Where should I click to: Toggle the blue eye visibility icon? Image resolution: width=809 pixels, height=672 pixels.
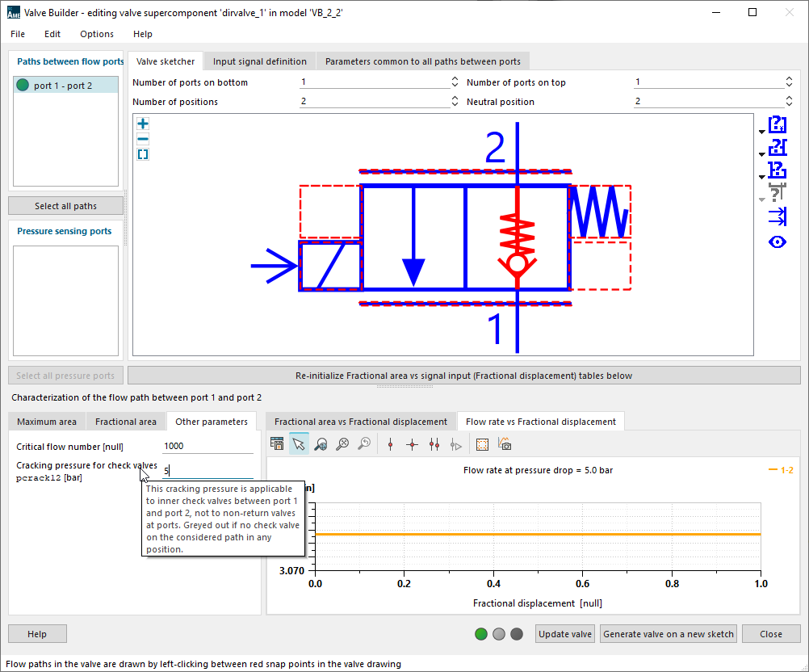[x=777, y=241]
